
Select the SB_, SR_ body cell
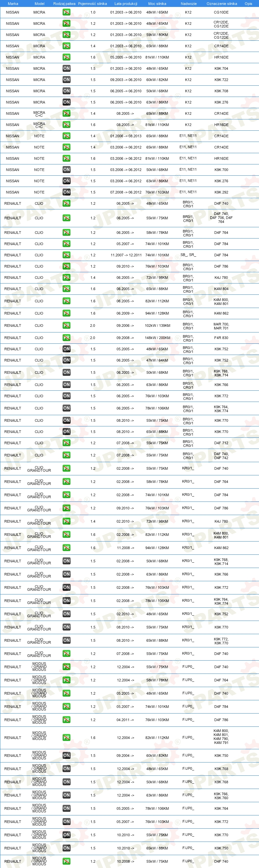[188, 255]
